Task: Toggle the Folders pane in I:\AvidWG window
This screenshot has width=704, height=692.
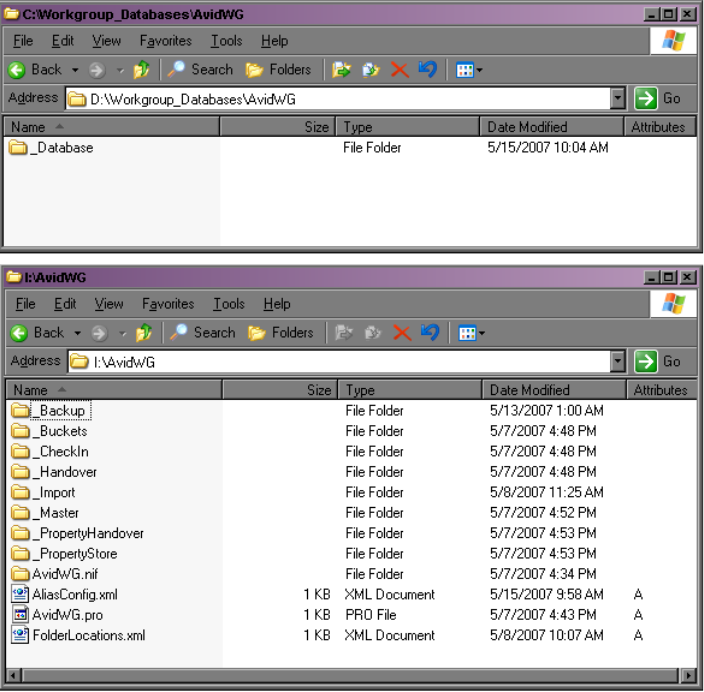Action: (281, 333)
